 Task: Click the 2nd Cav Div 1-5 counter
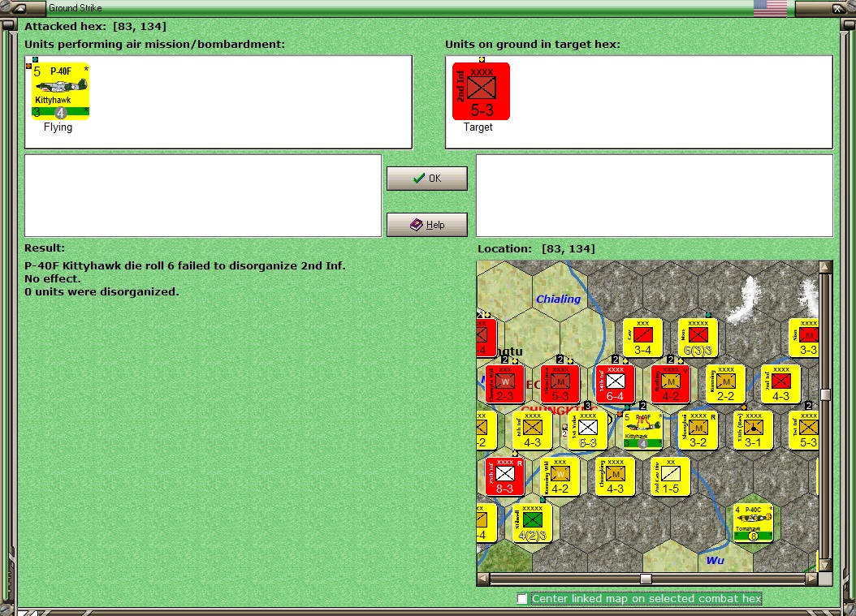pos(670,477)
